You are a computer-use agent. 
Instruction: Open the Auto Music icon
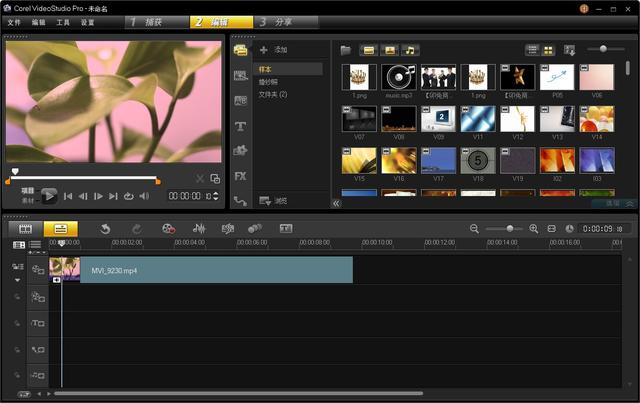(228, 229)
